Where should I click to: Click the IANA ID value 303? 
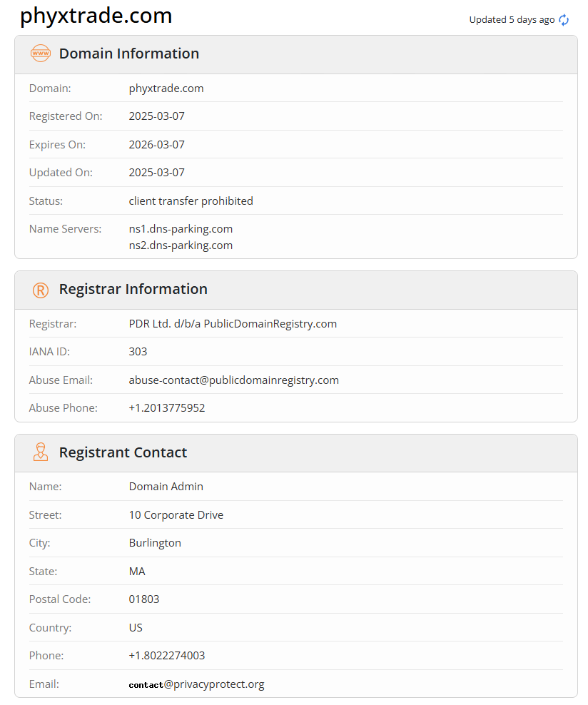coord(138,351)
